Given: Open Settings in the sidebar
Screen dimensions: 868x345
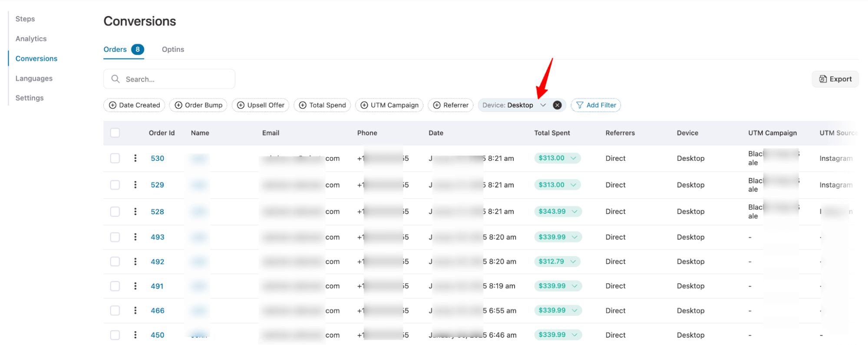Looking at the screenshot, I should point(30,98).
